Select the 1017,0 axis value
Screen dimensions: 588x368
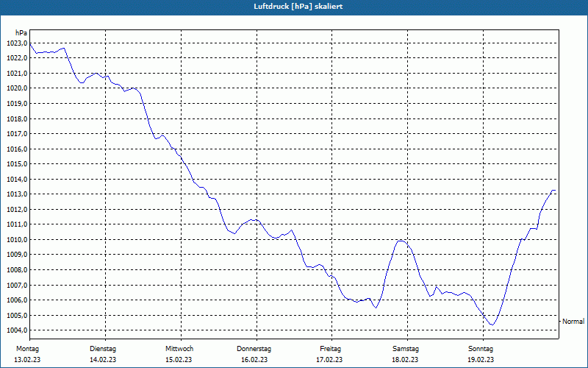pyautogui.click(x=17, y=134)
